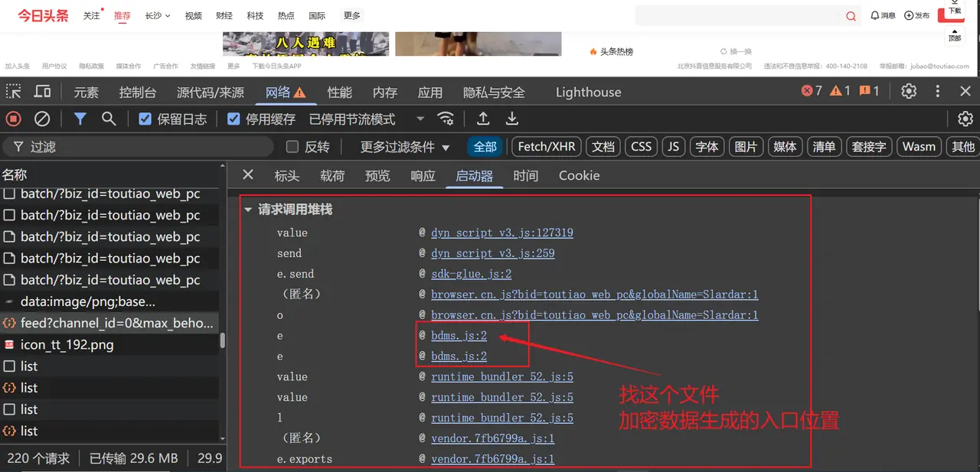Stop recording network log

pos(14,119)
